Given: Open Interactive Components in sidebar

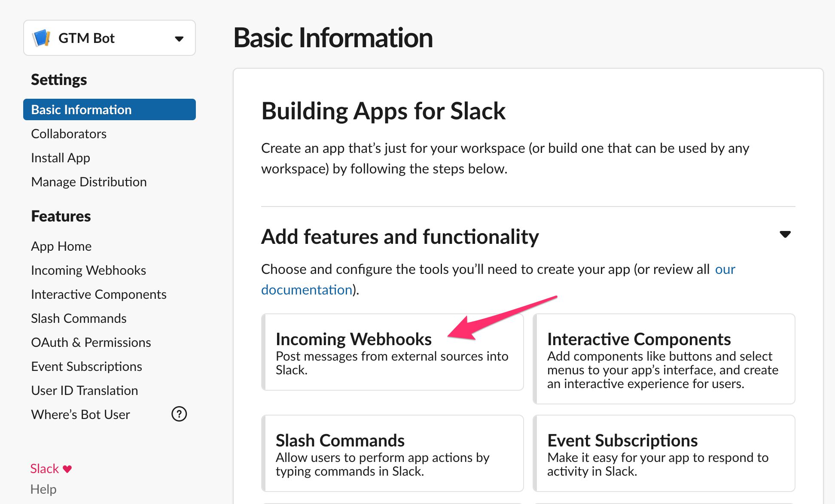Looking at the screenshot, I should tap(99, 294).
